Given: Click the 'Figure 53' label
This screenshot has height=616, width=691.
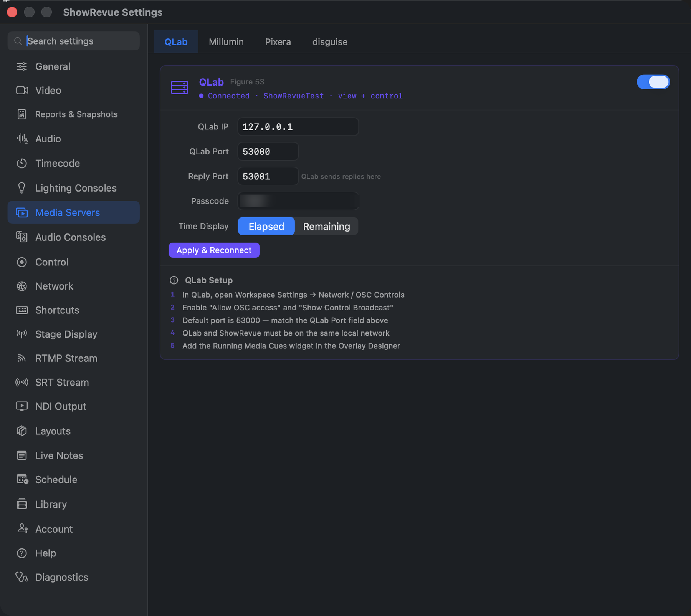Looking at the screenshot, I should (247, 82).
